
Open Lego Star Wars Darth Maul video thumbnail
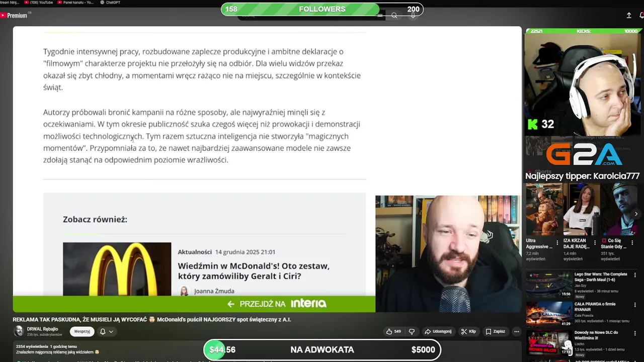pos(549,284)
